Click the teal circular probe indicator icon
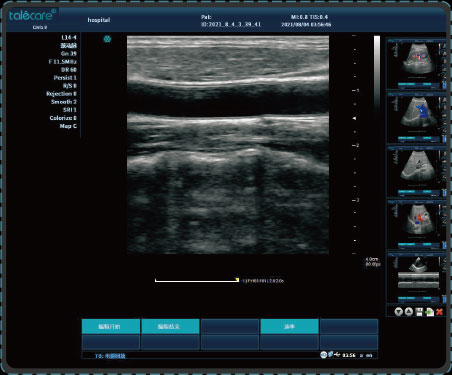 [107, 39]
